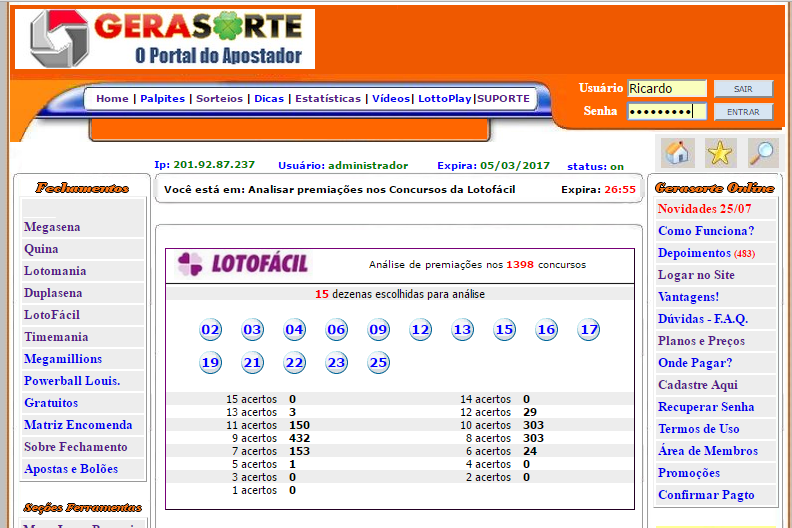Open Vantagens! link
The width and height of the screenshot is (792, 528).
[x=688, y=297]
